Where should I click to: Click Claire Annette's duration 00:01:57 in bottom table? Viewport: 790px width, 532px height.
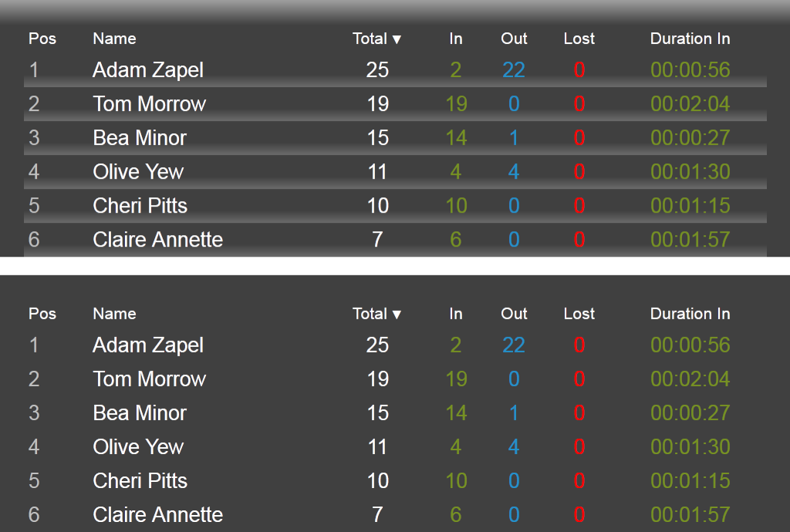point(690,515)
